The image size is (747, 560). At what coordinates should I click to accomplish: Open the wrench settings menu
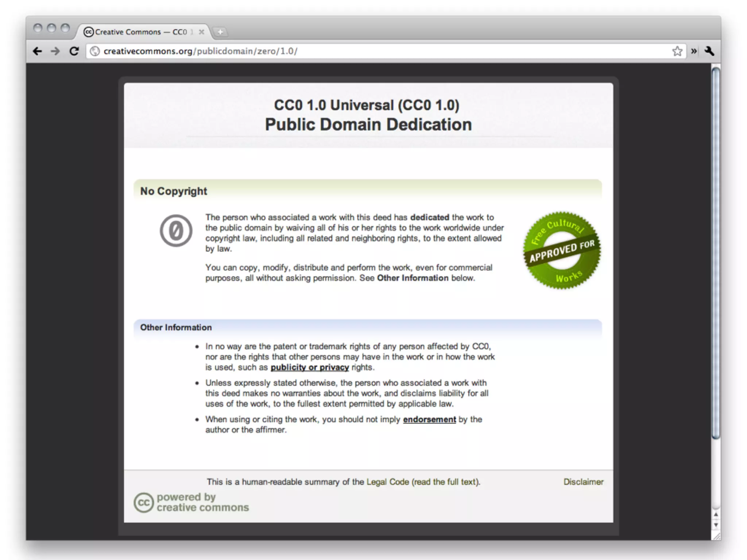[x=709, y=51]
